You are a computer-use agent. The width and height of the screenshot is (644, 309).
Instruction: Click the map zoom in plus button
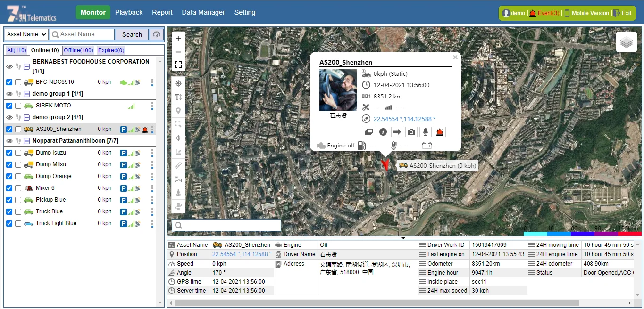coord(178,39)
